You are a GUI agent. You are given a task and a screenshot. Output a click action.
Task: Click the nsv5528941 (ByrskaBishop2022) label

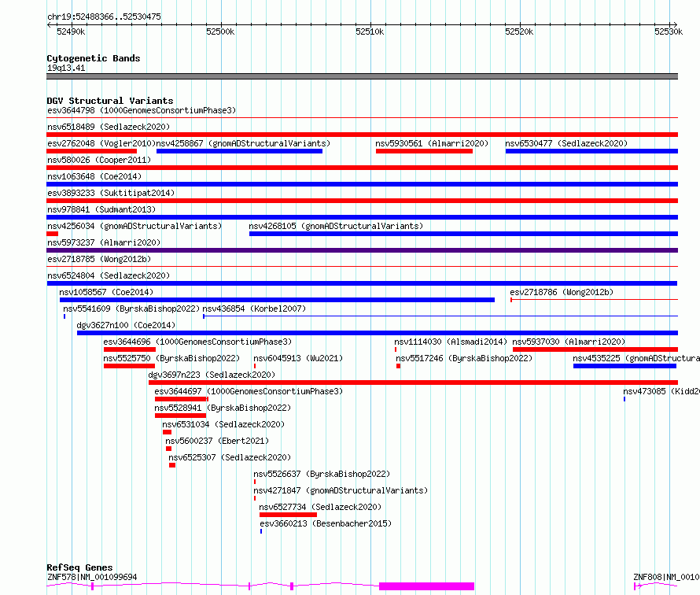[223, 408]
